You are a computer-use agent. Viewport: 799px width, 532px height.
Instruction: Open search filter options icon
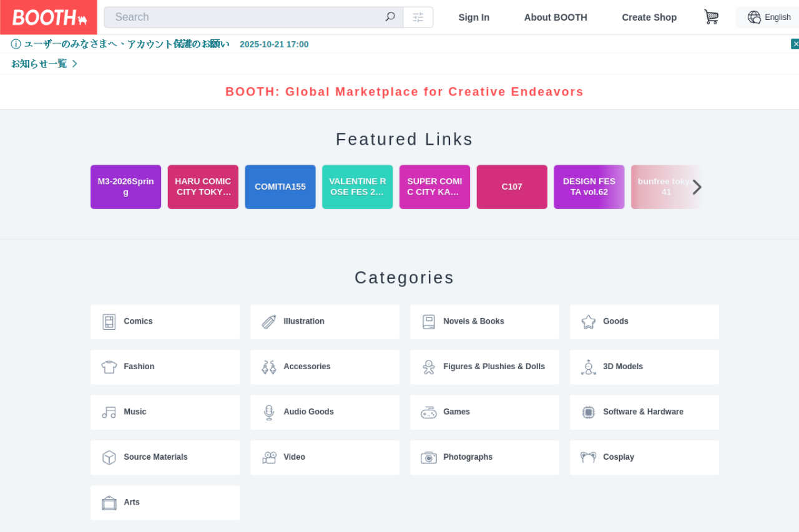click(x=418, y=17)
